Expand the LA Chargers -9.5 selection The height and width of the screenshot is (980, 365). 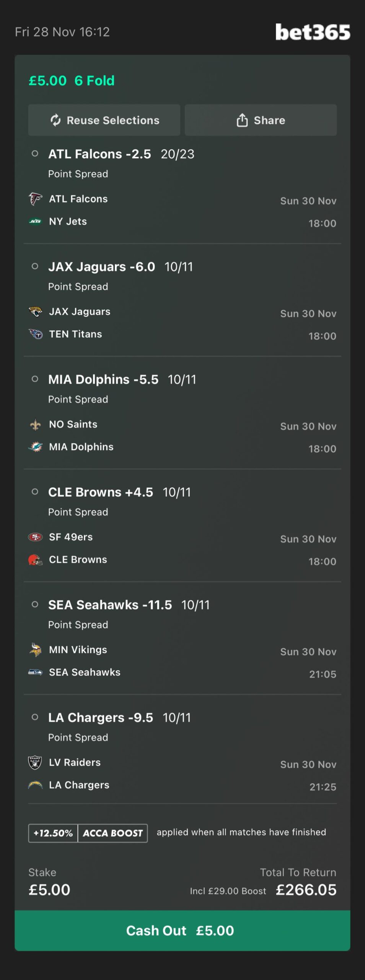coord(101,718)
